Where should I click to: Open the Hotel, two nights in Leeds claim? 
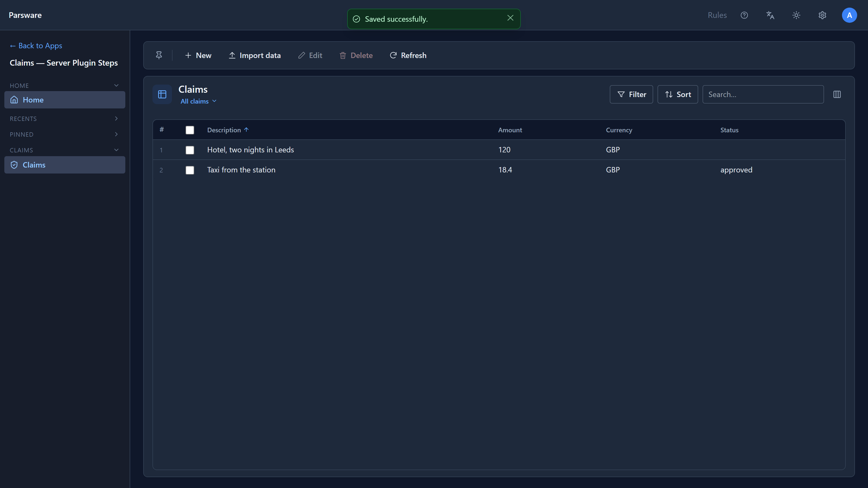tap(250, 150)
